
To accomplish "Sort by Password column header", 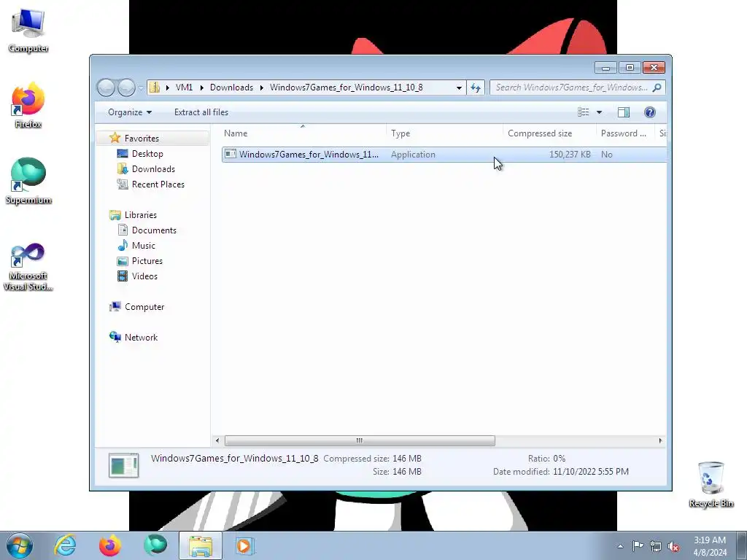I will [625, 133].
